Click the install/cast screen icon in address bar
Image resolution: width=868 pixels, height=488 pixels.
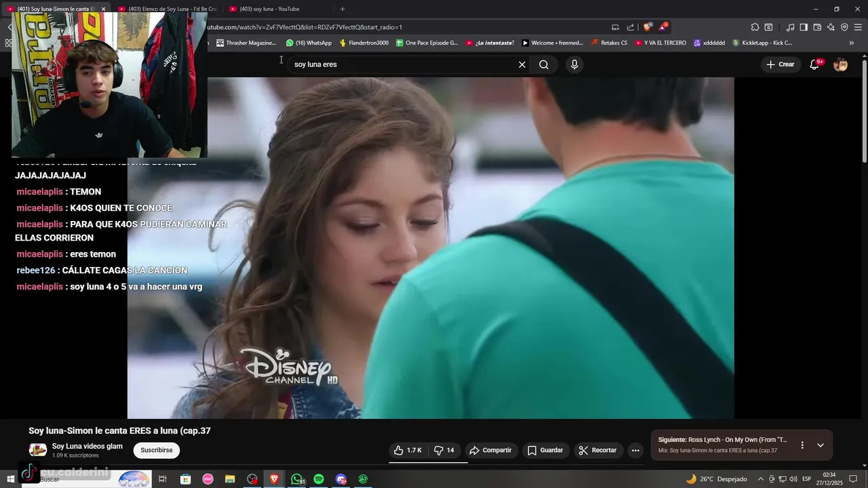615,27
